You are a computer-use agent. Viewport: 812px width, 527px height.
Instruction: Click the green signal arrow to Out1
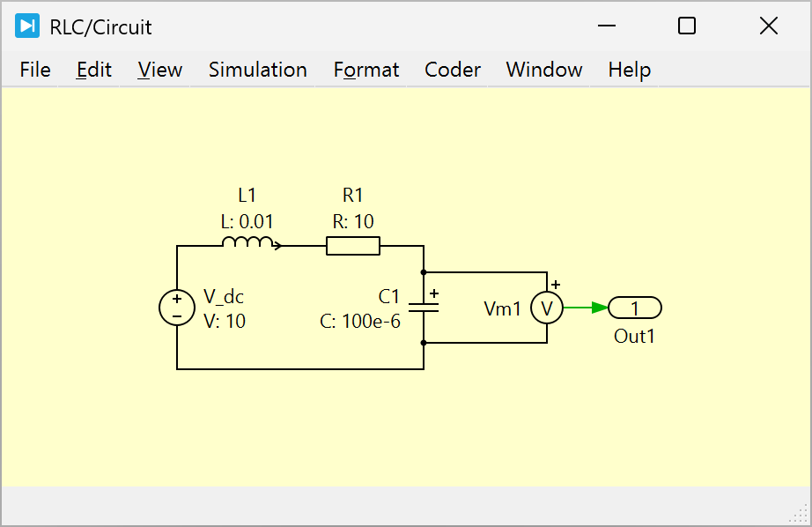tap(586, 308)
